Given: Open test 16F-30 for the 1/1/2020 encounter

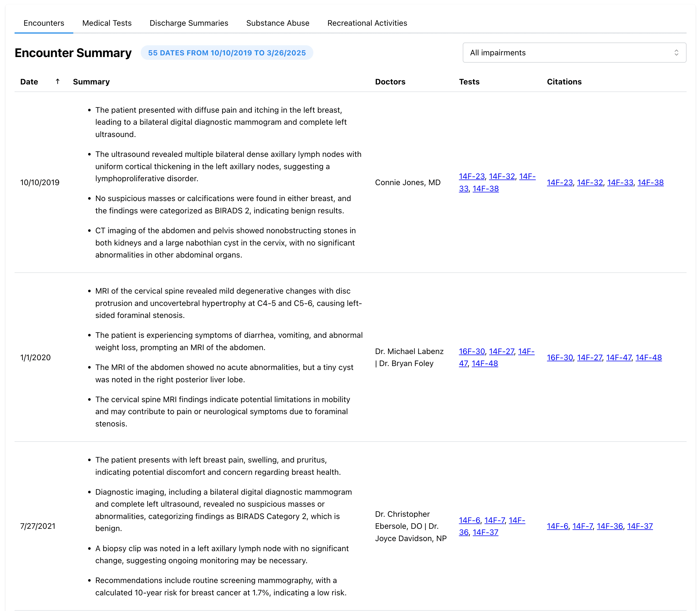Looking at the screenshot, I should 471,351.
